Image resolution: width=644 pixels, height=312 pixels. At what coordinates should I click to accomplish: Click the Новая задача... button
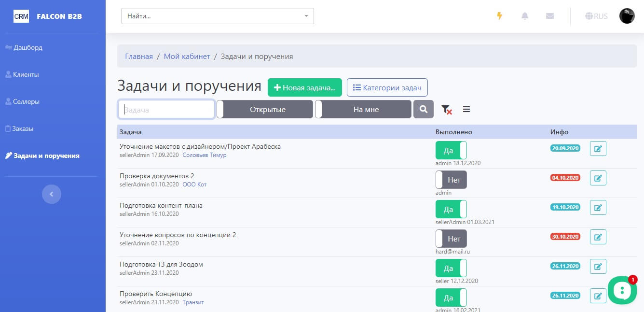305,87
